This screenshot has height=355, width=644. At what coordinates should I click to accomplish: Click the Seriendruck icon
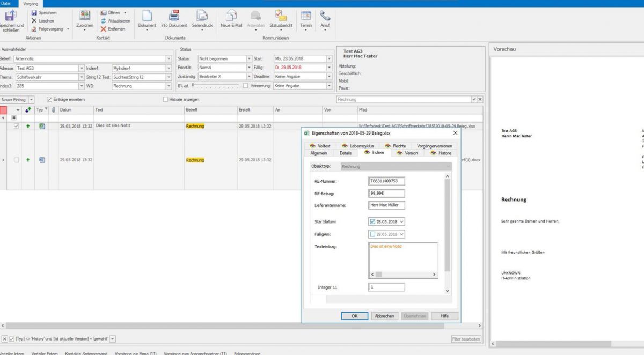[202, 16]
